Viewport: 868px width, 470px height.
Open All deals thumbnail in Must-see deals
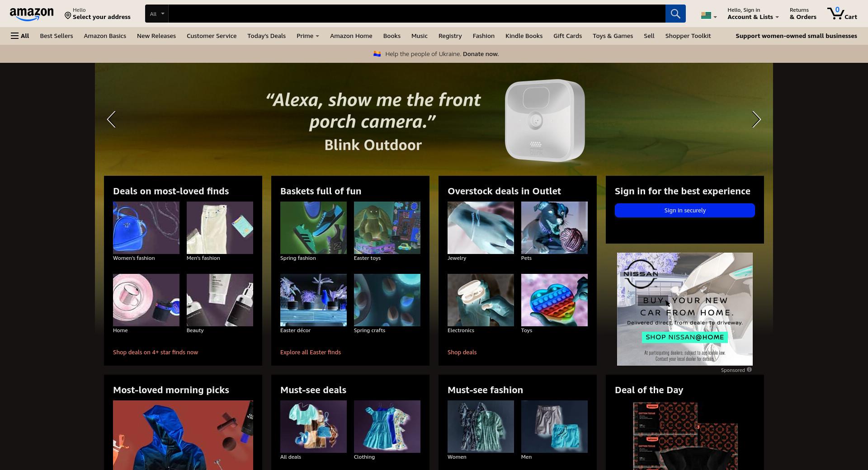(313, 427)
